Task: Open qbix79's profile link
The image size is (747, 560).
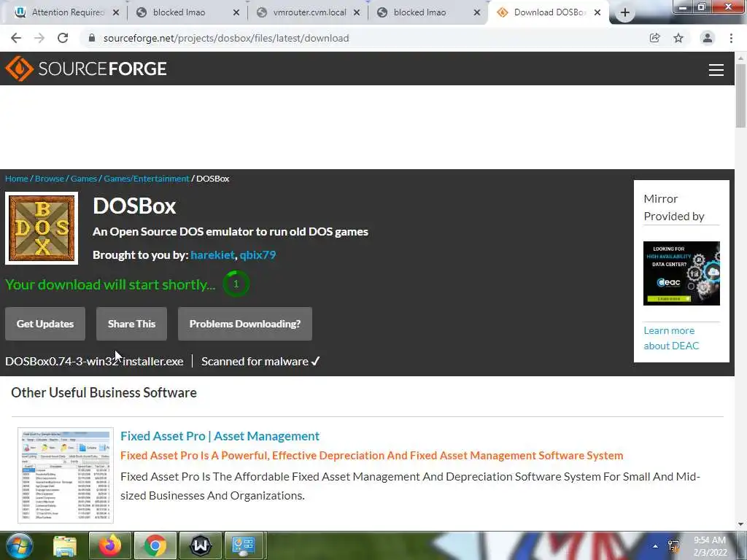Action: click(x=258, y=254)
